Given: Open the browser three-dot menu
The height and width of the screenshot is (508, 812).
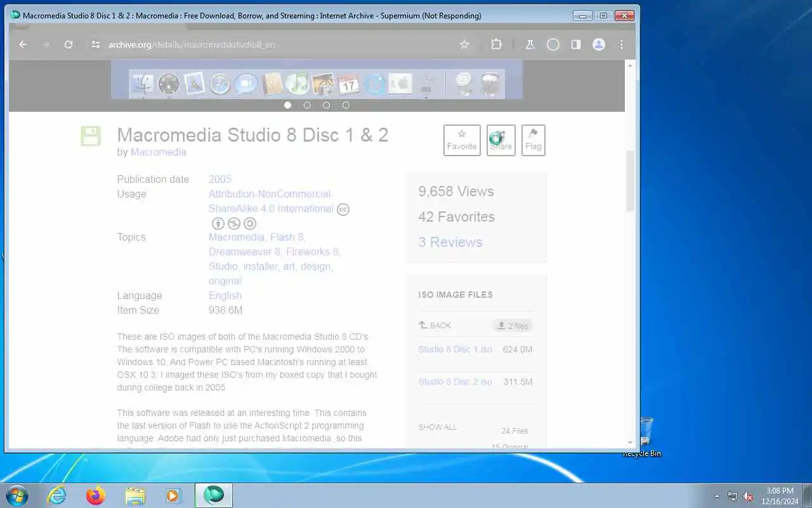Looking at the screenshot, I should tap(622, 44).
